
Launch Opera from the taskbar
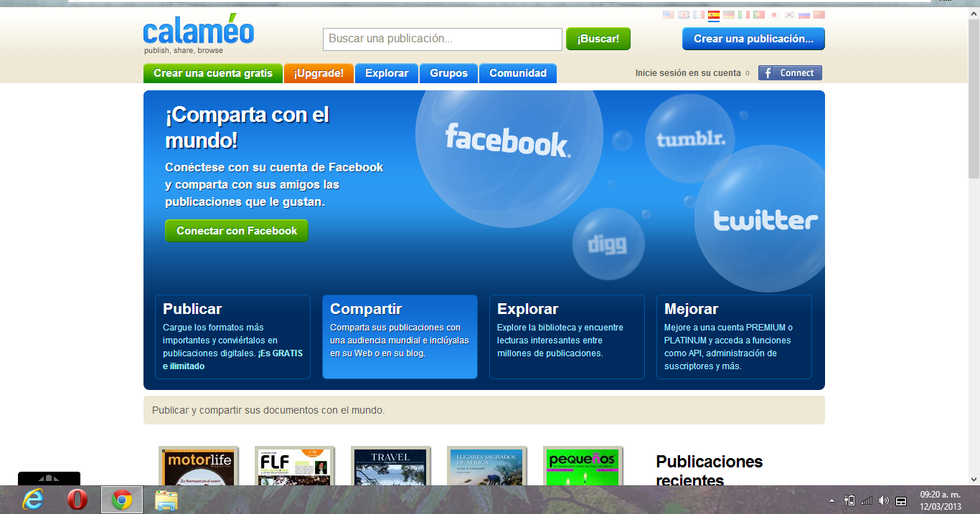(x=78, y=500)
